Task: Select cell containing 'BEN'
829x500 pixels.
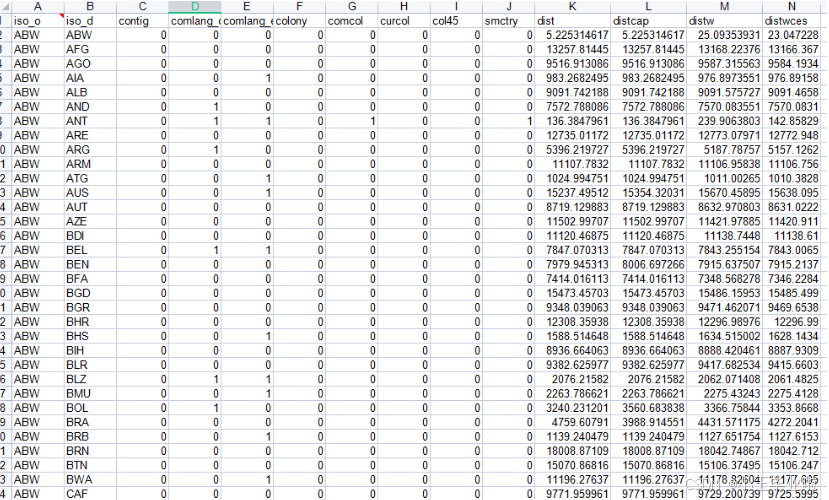Action: point(89,264)
